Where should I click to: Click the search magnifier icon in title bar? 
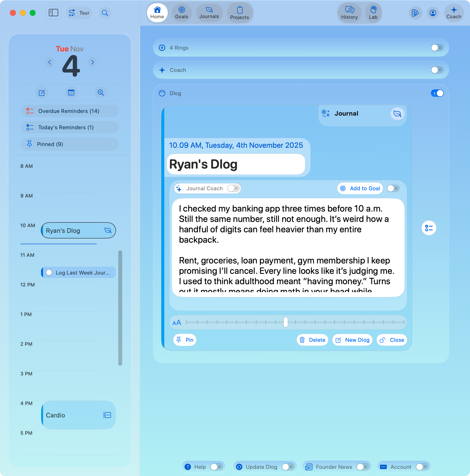point(105,13)
